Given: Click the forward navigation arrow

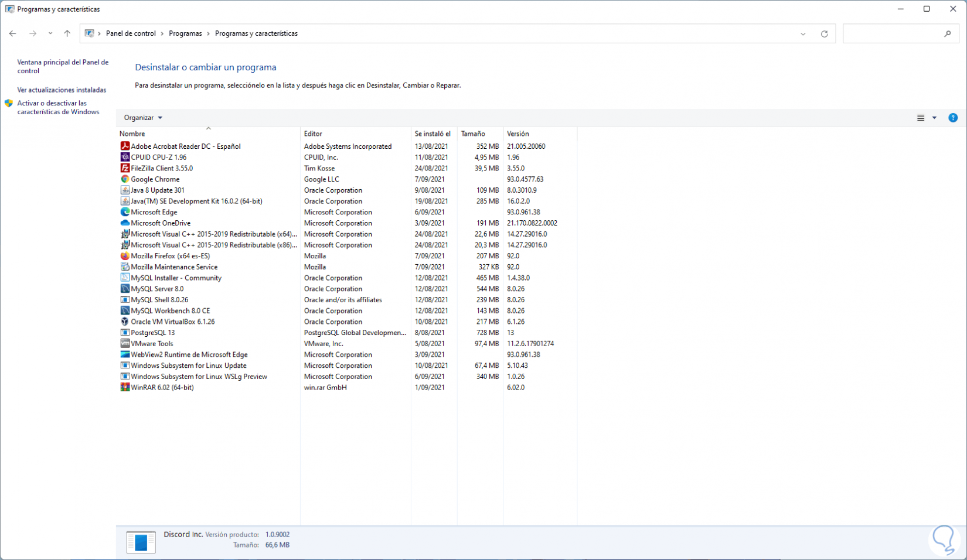Looking at the screenshot, I should click(x=33, y=33).
